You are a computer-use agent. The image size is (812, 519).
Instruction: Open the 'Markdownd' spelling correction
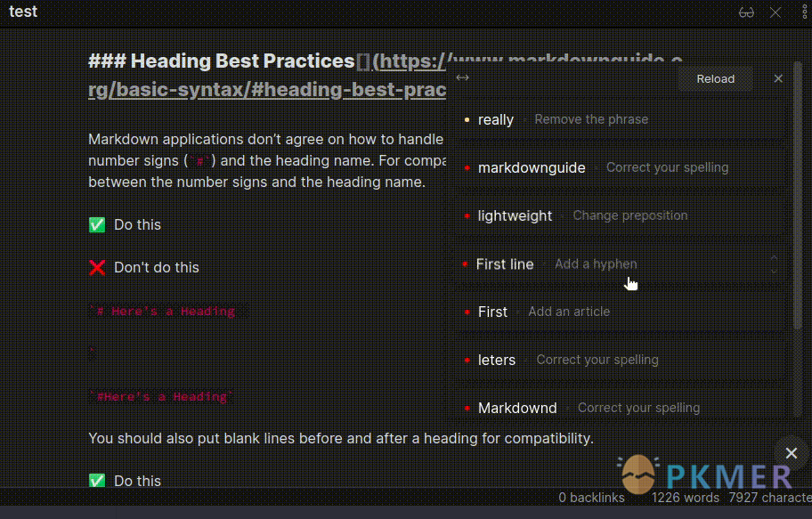[619, 408]
